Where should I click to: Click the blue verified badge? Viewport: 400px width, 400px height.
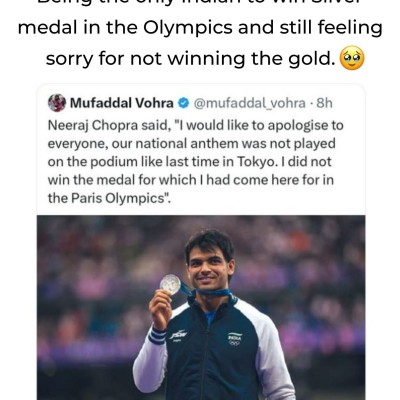tap(183, 103)
